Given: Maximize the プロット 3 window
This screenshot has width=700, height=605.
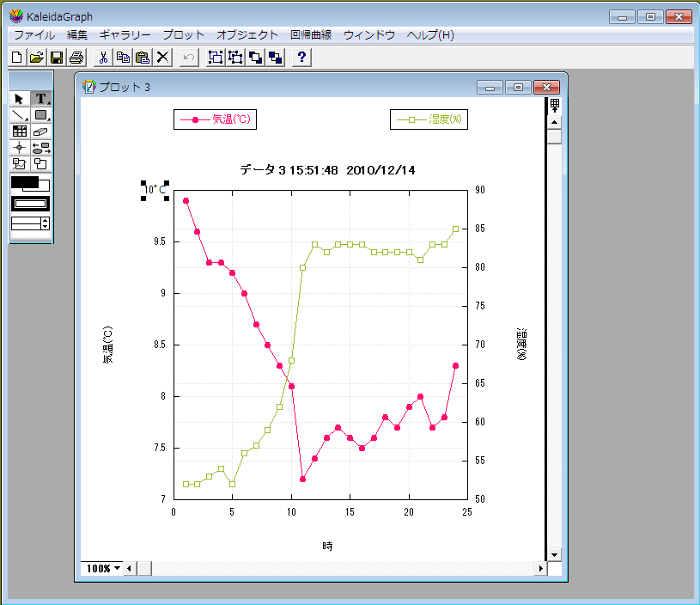Looking at the screenshot, I should 518,87.
